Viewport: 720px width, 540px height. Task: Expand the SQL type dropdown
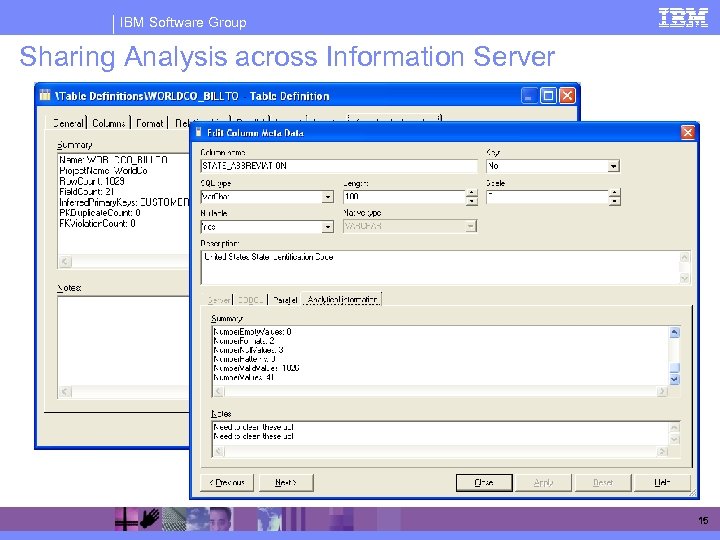click(x=327, y=197)
